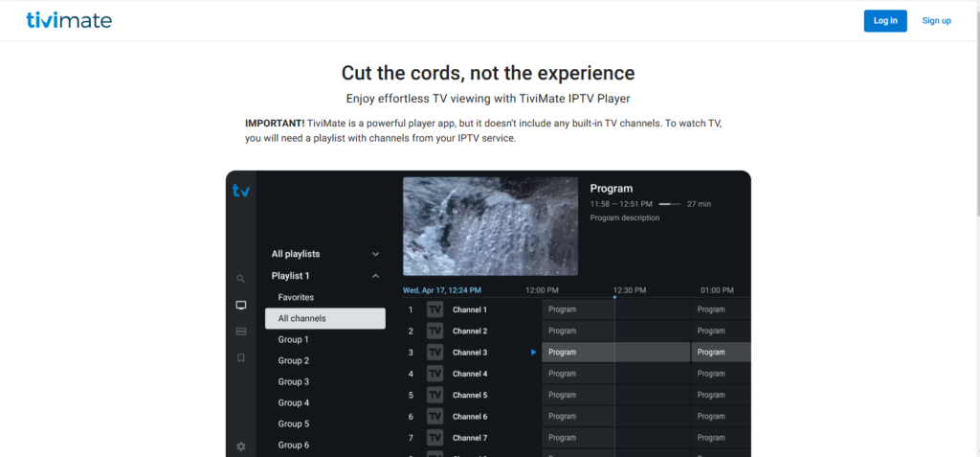Click the blue play arrow beside Channel 3

[x=534, y=352]
